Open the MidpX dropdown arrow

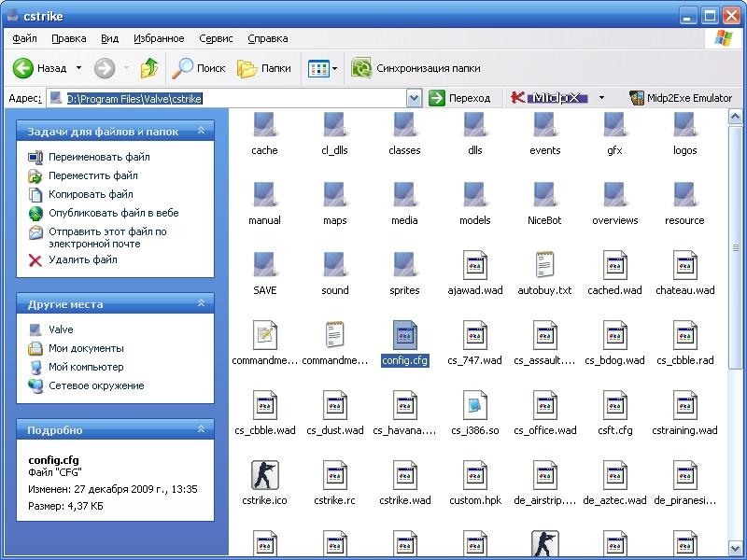click(601, 98)
